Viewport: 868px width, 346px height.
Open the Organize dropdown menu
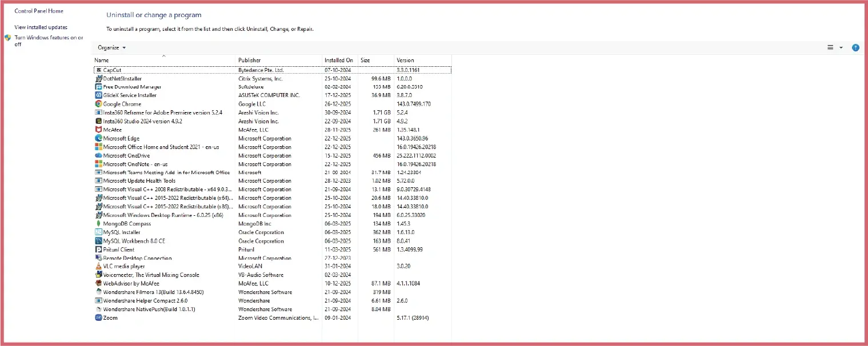point(111,47)
